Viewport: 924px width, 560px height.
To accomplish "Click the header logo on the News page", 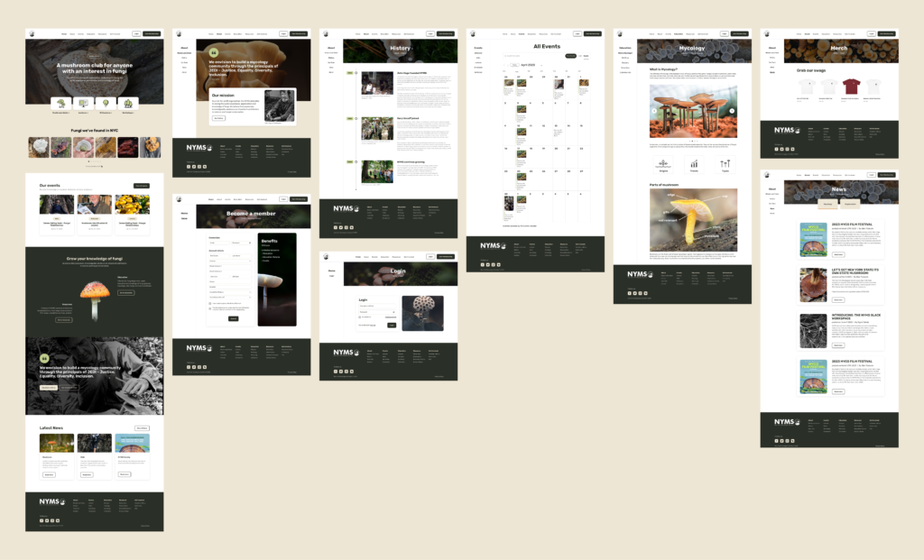I will (767, 175).
